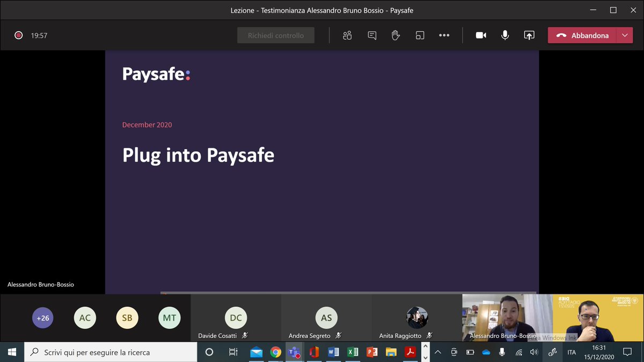Toggle the microphone mute
Image resolution: width=644 pixels, height=362 pixels.
(505, 35)
